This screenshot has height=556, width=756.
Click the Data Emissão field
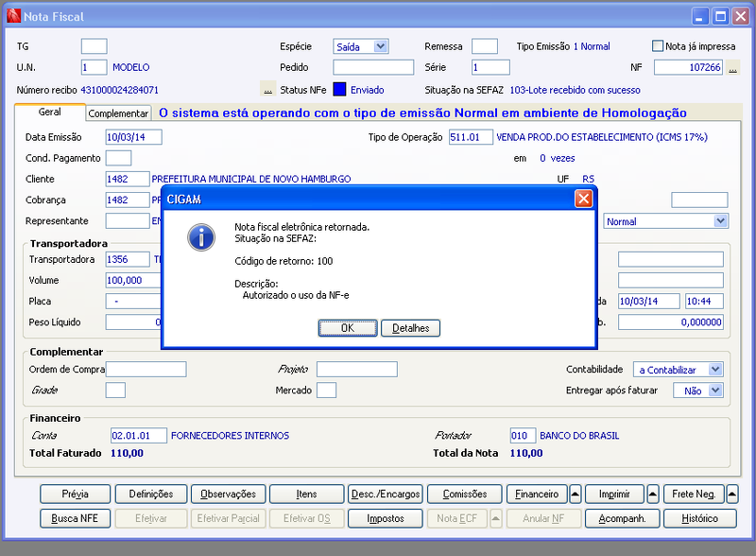(133, 137)
